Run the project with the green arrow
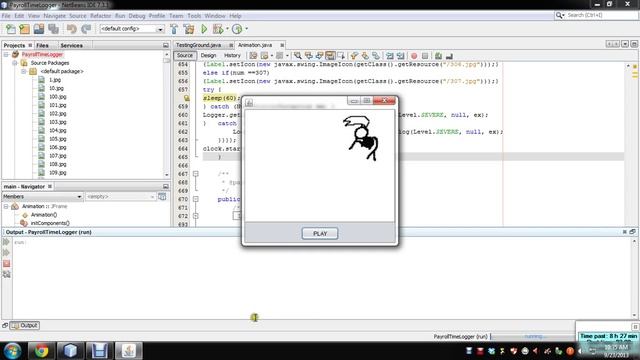The width and height of the screenshot is (640, 360). [x=204, y=29]
